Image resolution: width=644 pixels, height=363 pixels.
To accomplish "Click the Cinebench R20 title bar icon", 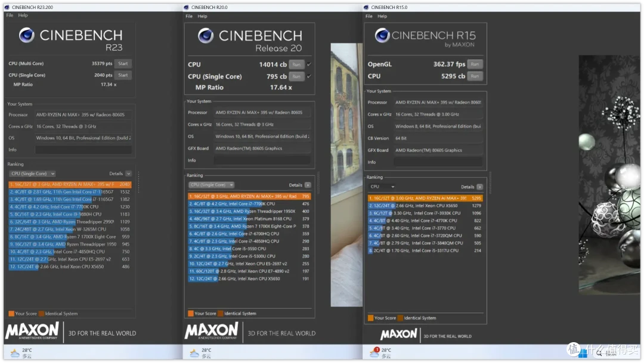I will coord(187,7).
